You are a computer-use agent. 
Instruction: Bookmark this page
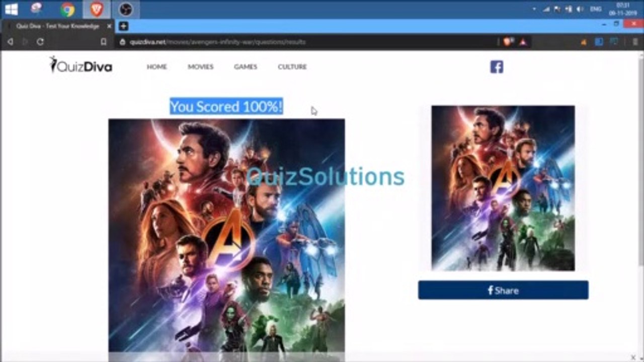(103, 42)
